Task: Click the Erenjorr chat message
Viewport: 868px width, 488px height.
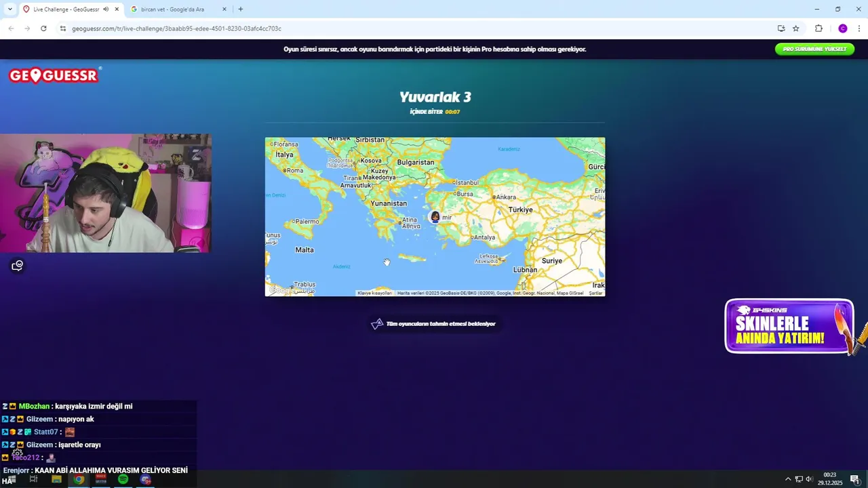Action: (x=95, y=470)
